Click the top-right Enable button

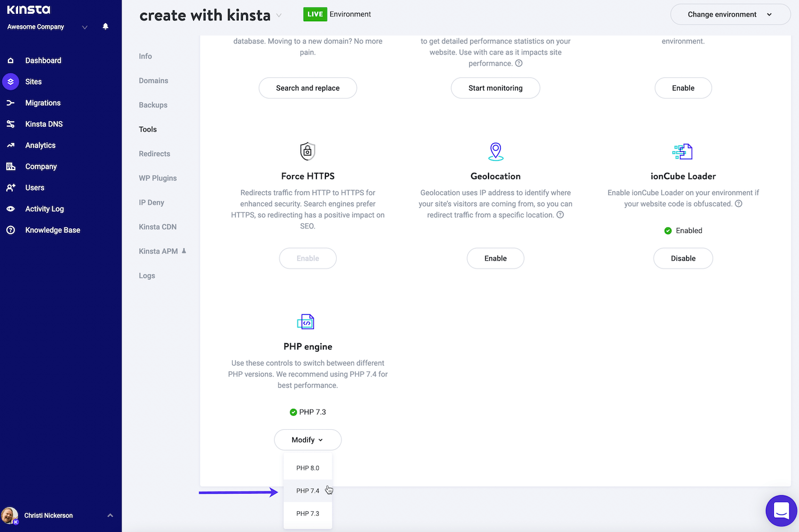click(x=683, y=88)
